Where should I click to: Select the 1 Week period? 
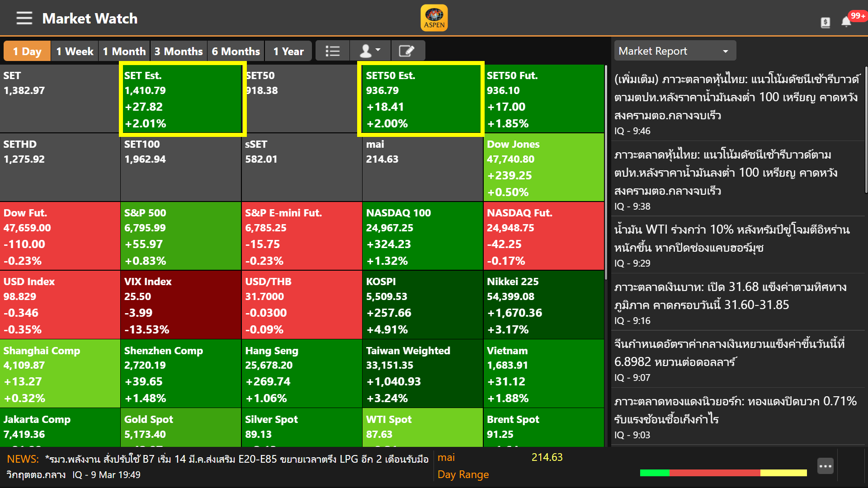click(75, 52)
